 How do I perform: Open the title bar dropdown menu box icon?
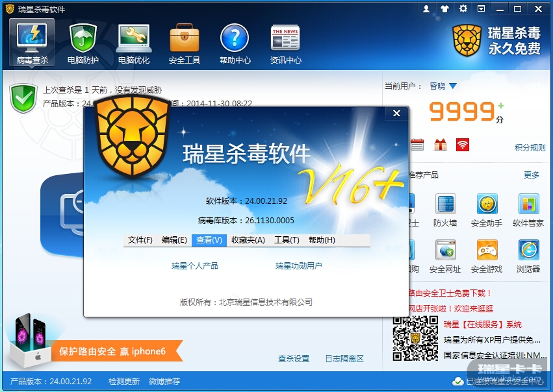click(481, 9)
